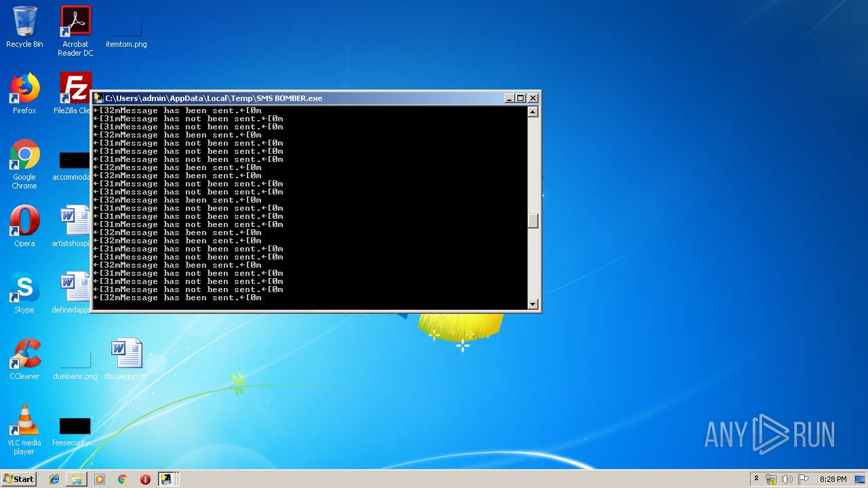
Task: Select the dueloans.png desktop file
Action: tap(75, 363)
